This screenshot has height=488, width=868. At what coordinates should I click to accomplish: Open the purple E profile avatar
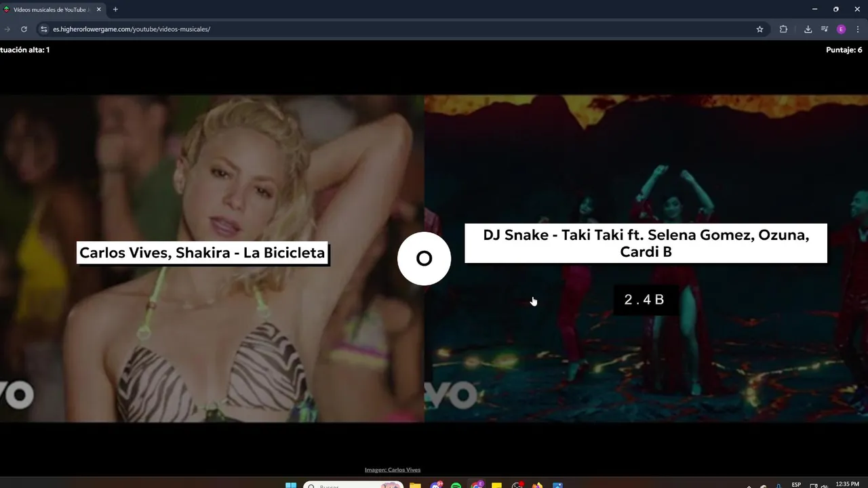tap(842, 29)
